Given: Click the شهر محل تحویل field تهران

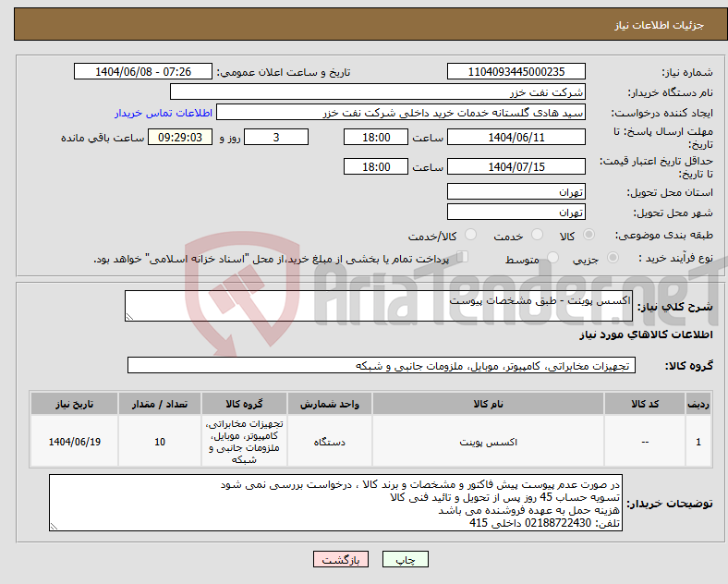Looking at the screenshot, I should 516,212.
